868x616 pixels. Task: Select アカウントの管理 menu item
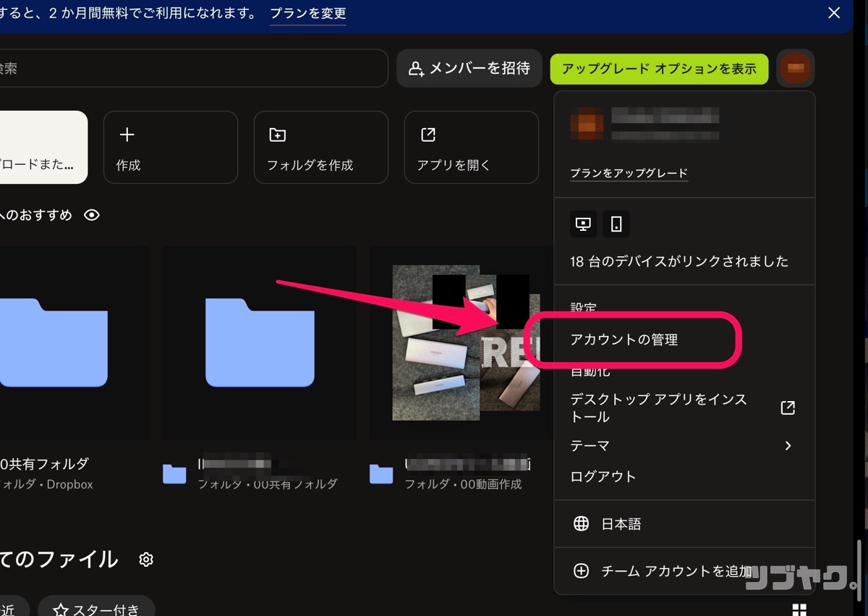pos(624,339)
